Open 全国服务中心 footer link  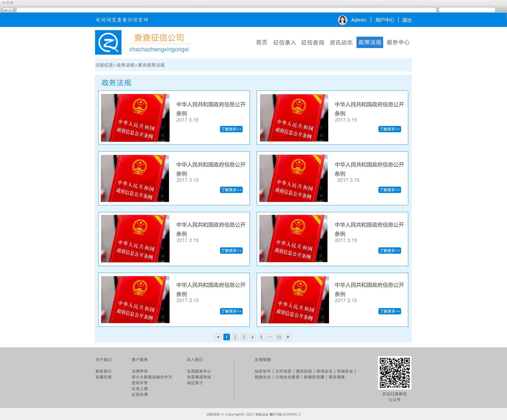click(199, 371)
